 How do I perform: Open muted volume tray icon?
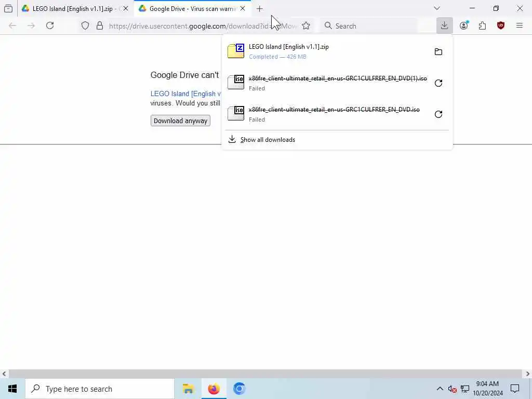452,389
